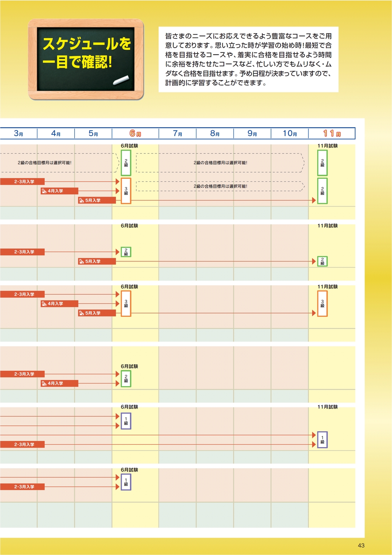Click the topmost 11月試験 heading
Screen dimensions: 392x555
click(327, 146)
